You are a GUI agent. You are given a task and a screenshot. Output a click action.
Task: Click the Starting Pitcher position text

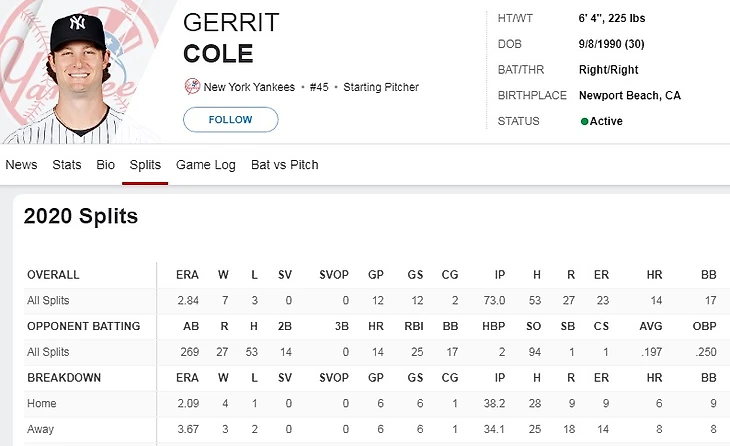[x=381, y=87]
